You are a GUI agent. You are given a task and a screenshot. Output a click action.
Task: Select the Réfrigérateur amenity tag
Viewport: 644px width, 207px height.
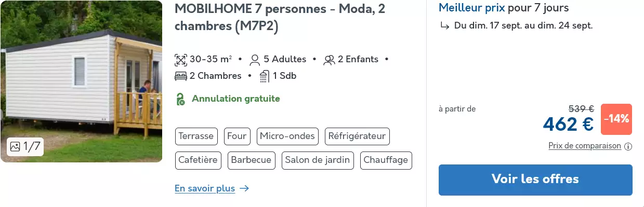pos(357,136)
